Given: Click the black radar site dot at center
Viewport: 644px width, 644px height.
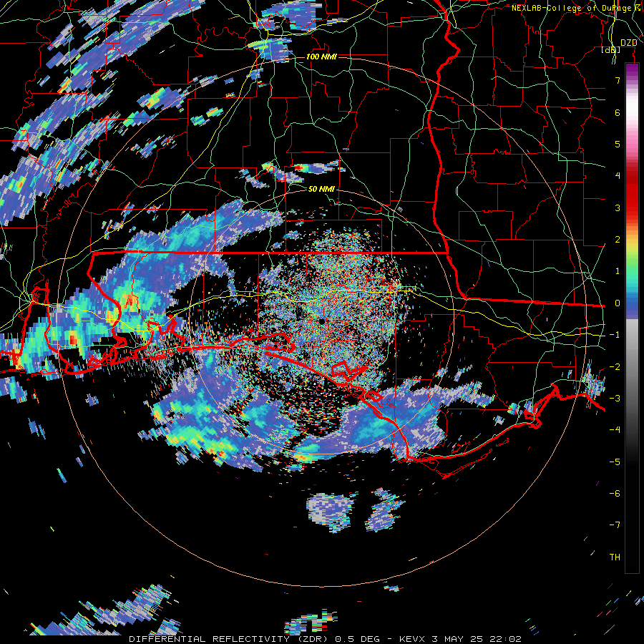Looking at the screenshot, I should pos(321,321).
